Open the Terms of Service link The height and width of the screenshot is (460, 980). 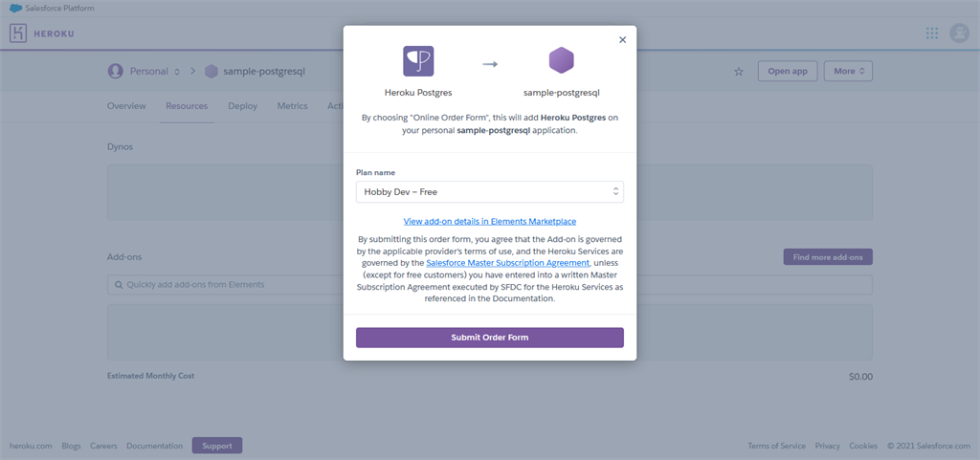[x=776, y=446]
